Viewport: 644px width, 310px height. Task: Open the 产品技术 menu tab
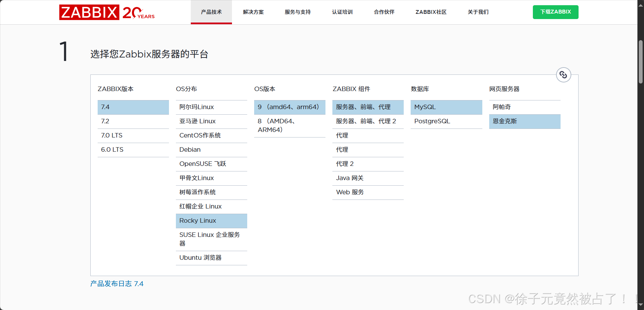coord(211,12)
